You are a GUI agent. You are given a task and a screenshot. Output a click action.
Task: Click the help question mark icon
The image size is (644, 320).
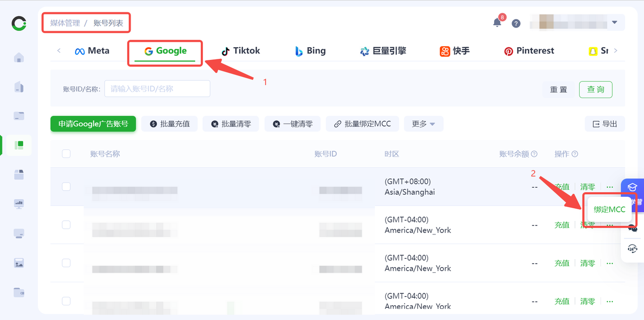coord(516,23)
